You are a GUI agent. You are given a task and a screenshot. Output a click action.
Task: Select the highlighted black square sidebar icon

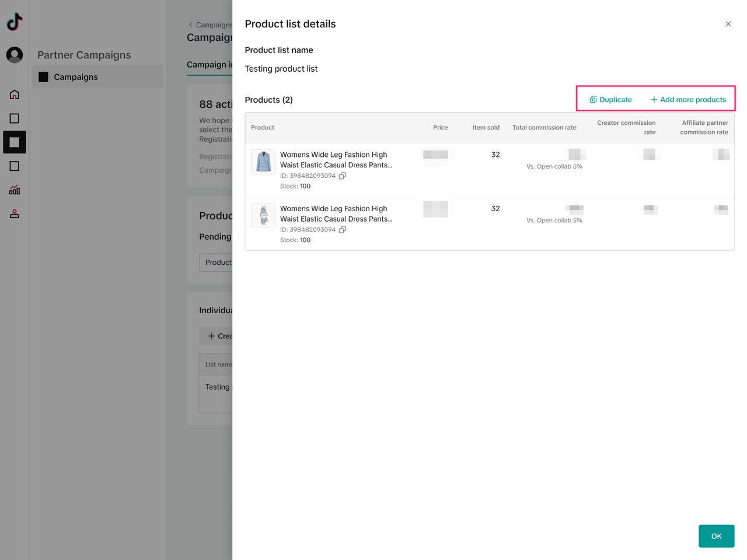pyautogui.click(x=15, y=142)
